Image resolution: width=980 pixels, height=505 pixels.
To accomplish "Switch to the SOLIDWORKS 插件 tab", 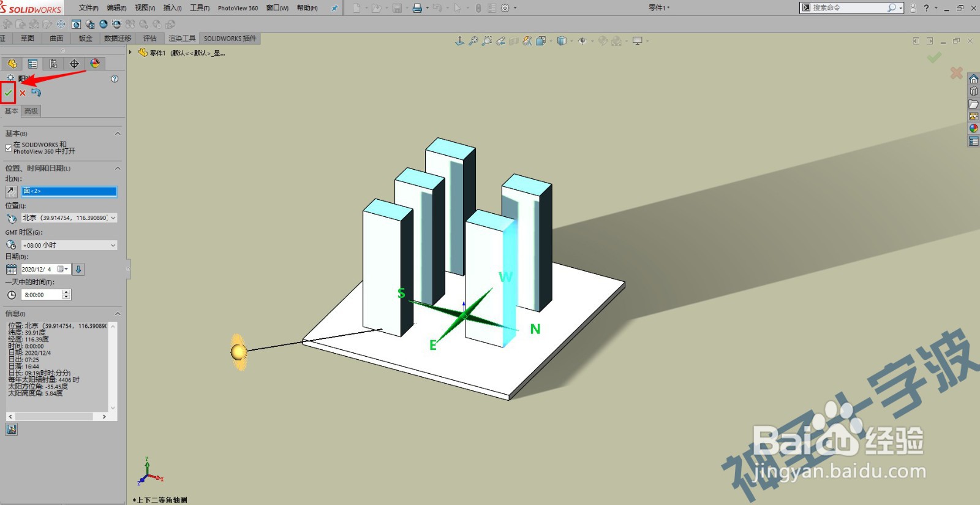I will click(230, 38).
